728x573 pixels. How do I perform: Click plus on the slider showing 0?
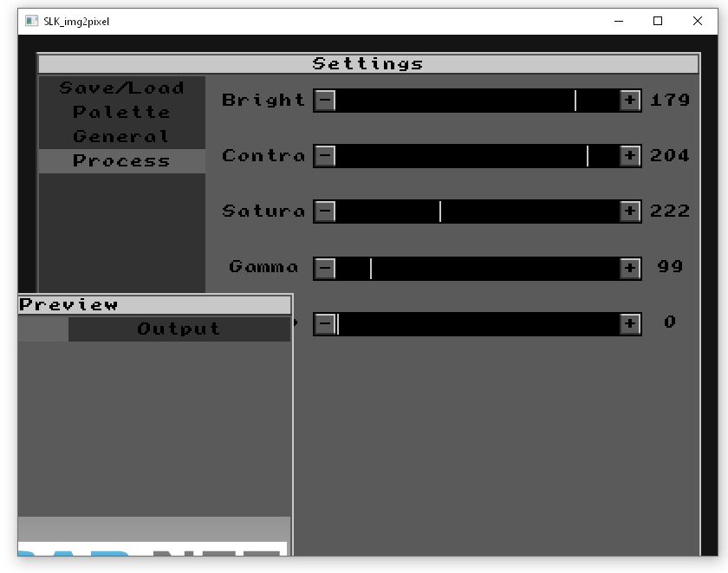(x=630, y=323)
